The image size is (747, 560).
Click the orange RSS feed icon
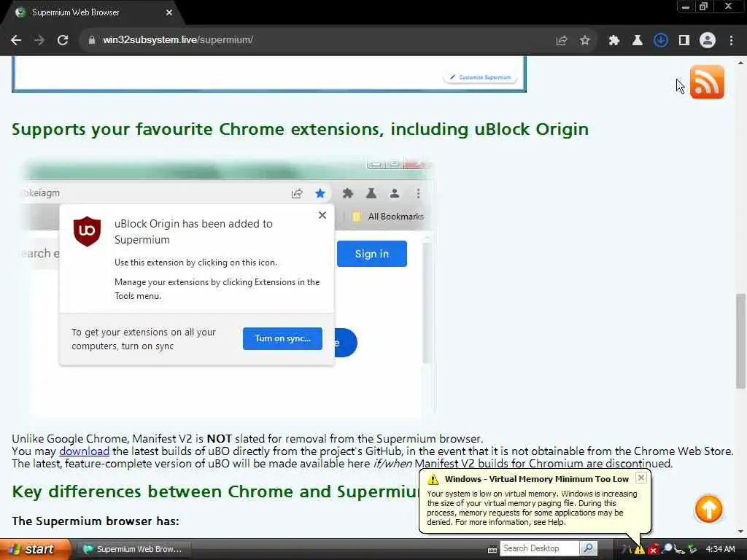(x=707, y=82)
